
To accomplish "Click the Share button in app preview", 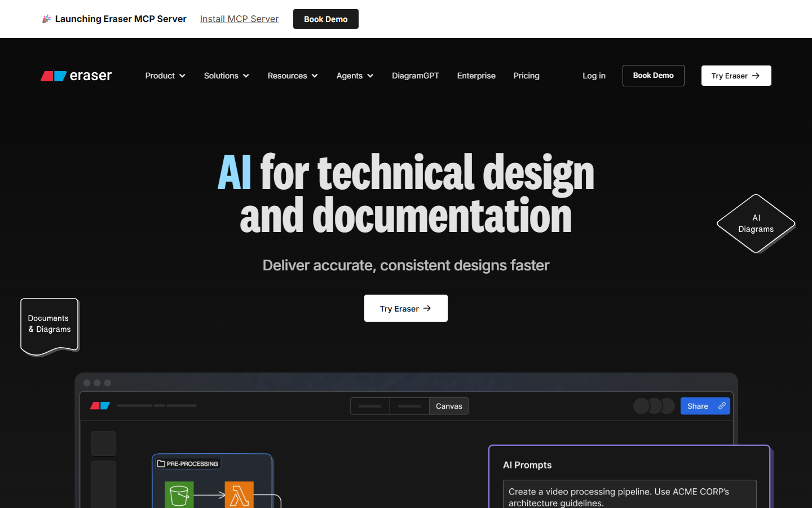I will (x=705, y=406).
